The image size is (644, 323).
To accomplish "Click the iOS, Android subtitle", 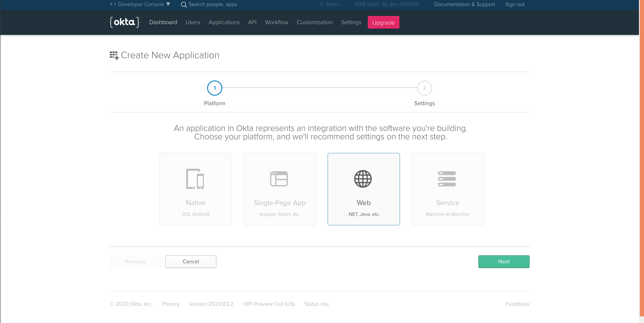I will (196, 214).
